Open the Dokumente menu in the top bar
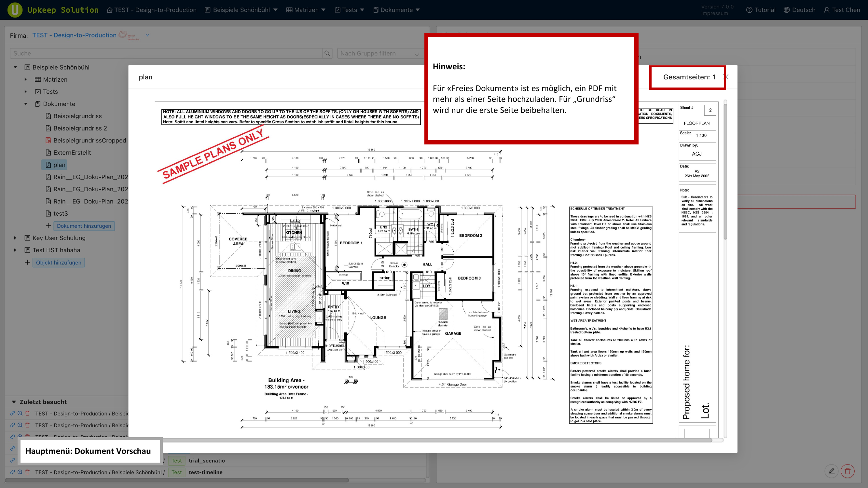The width and height of the screenshot is (868, 488). pyautogui.click(x=396, y=10)
